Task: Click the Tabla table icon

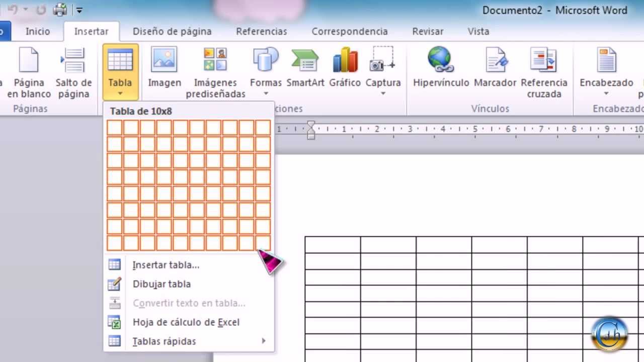Action: coord(120,60)
